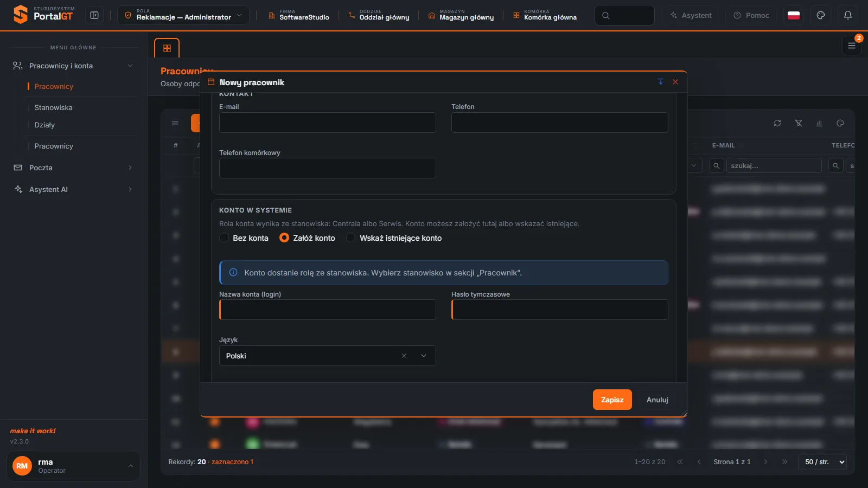Open the theme palette icon
This screenshot has width=868, height=488.
pos(821,15)
